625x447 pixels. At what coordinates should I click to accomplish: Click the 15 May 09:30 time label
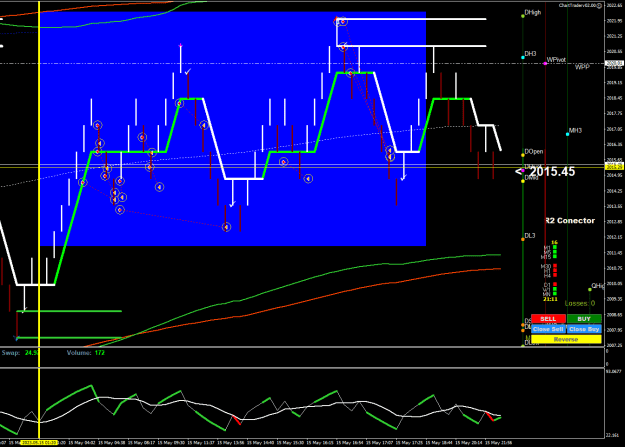pyautogui.click(x=171, y=443)
